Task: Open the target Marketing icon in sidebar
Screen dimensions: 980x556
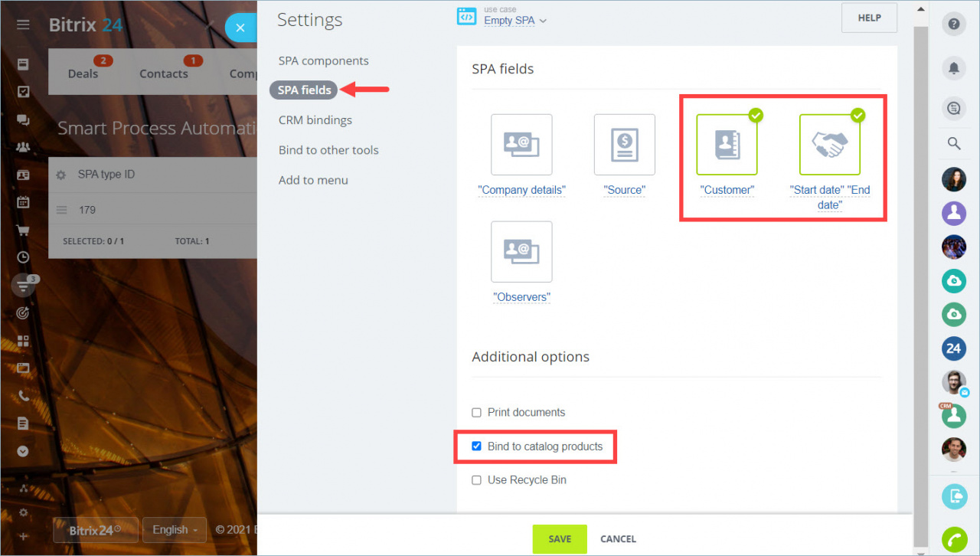Action: tap(23, 312)
